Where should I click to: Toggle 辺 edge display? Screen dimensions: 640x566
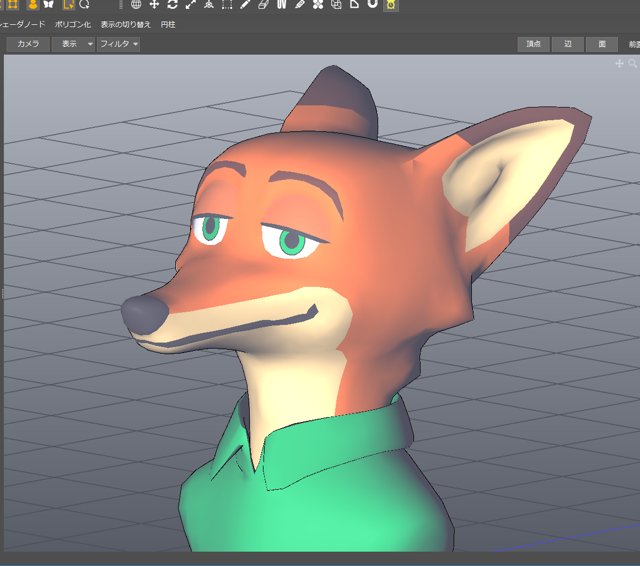coord(568,44)
